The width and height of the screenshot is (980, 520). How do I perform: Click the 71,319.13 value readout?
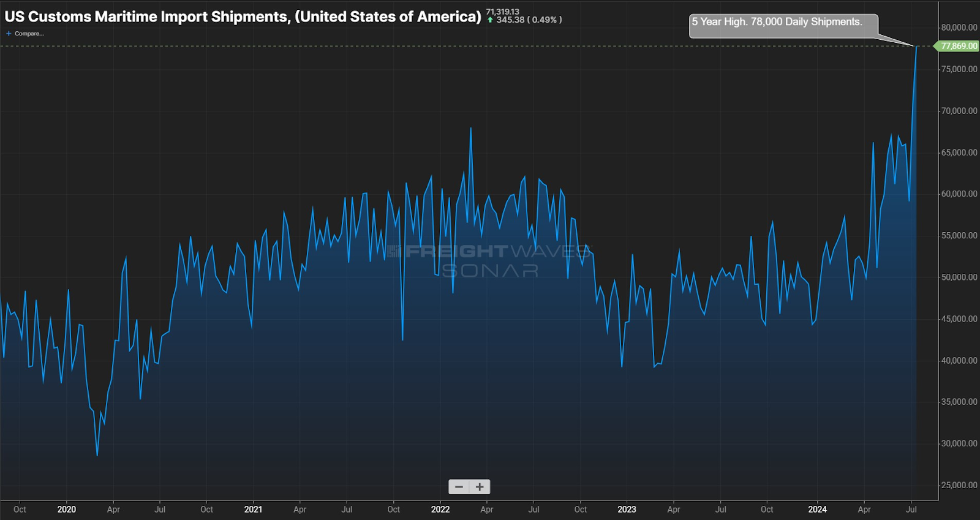(x=502, y=12)
